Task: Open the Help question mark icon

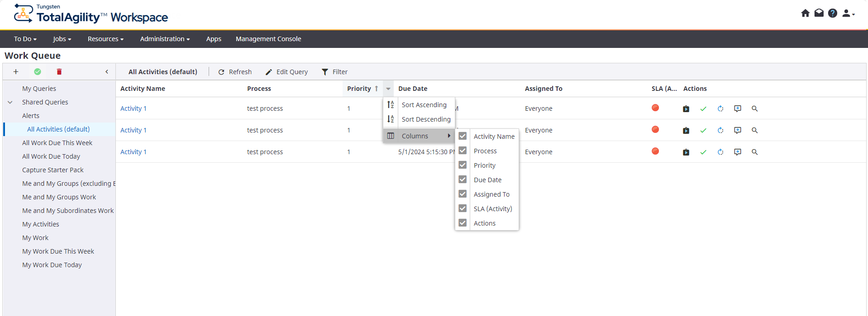Action: [832, 13]
